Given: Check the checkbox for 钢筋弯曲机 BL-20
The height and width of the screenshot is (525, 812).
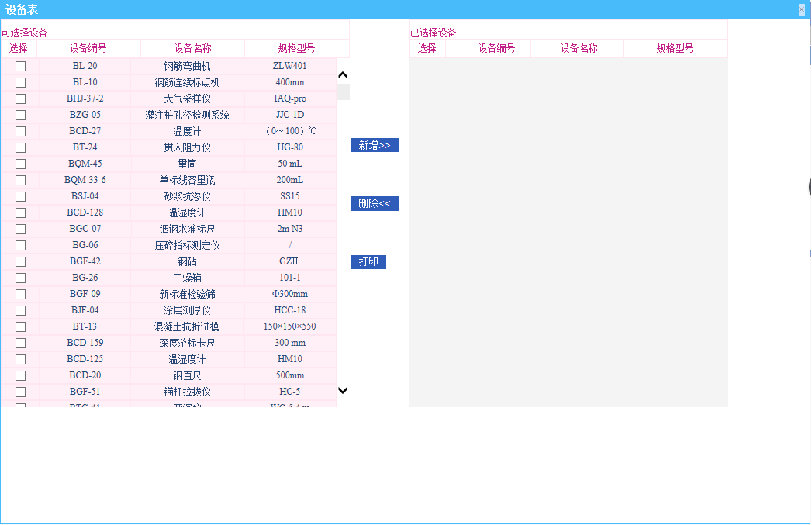Looking at the screenshot, I should (x=19, y=66).
